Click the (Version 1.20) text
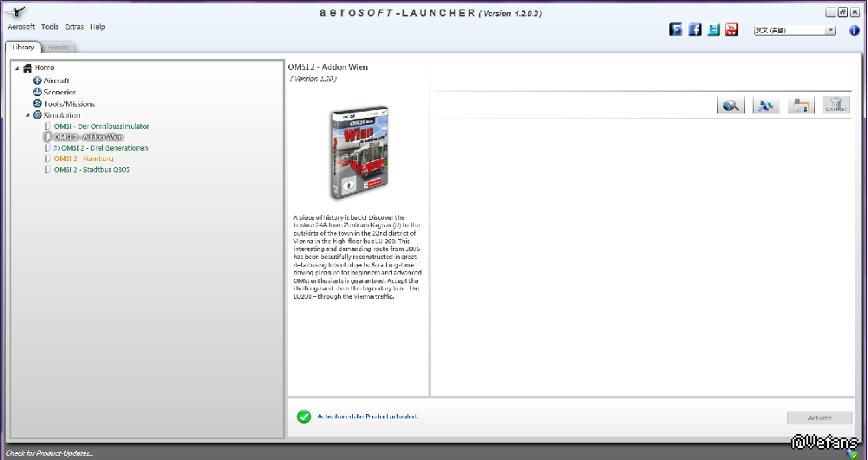Screen dimensions: 868x460 313,79
